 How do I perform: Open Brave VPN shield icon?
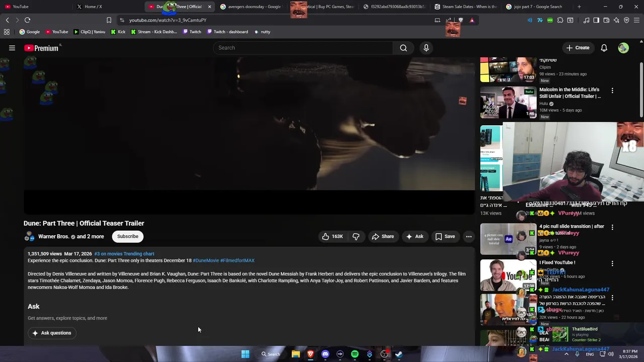pyautogui.click(x=626, y=20)
